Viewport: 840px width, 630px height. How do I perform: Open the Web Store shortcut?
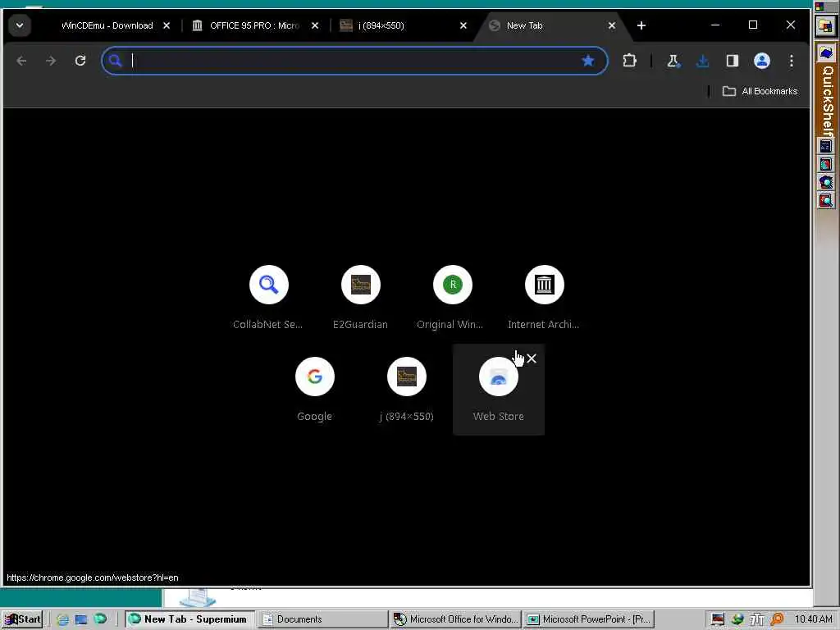point(498,390)
